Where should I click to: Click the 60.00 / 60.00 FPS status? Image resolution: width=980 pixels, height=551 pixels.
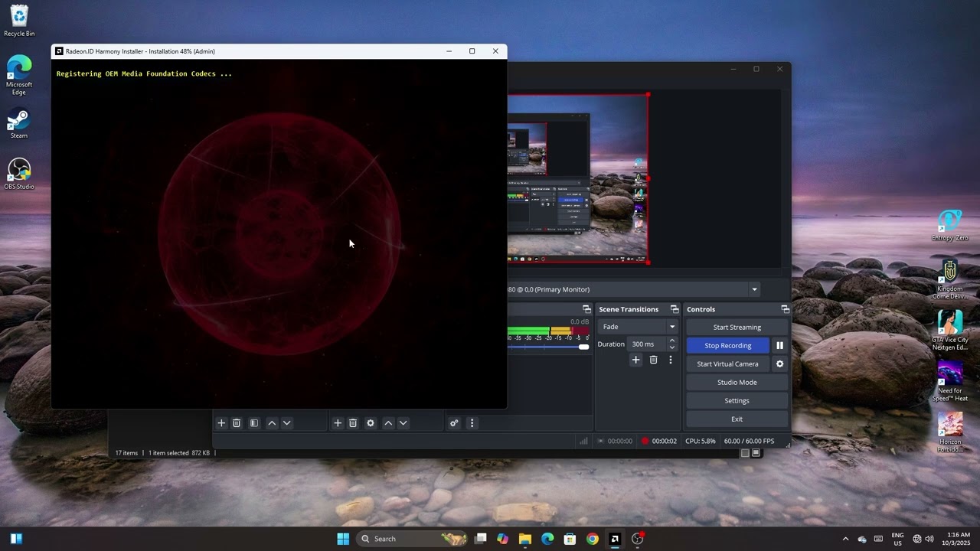coord(749,442)
